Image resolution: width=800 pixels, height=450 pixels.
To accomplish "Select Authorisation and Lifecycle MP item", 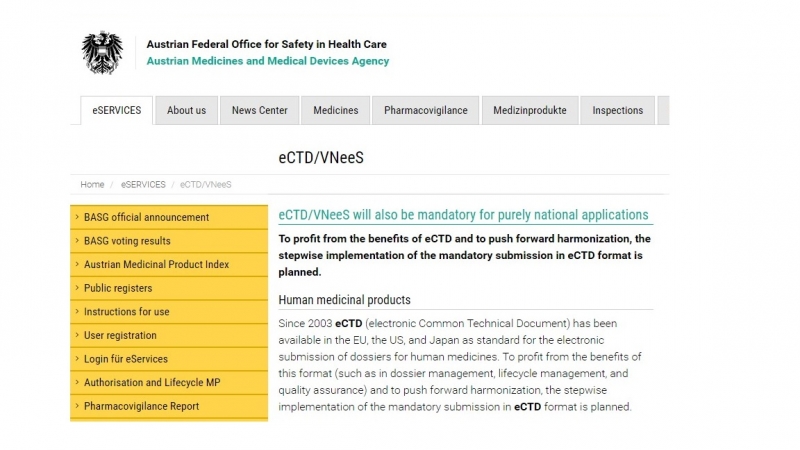I will [169, 383].
